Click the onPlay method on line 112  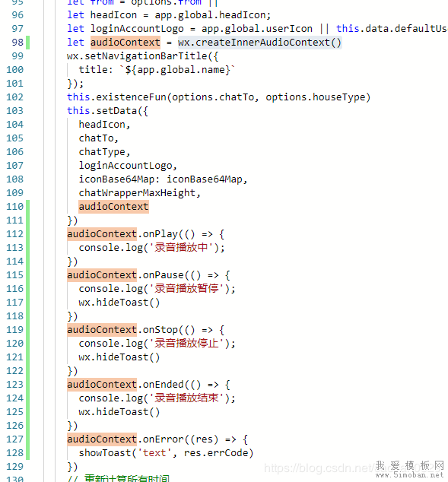point(160,234)
